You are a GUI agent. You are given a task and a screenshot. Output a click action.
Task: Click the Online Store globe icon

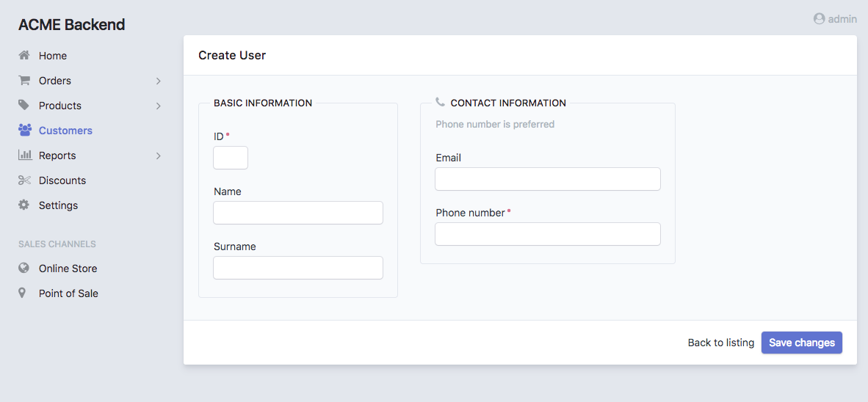24,268
